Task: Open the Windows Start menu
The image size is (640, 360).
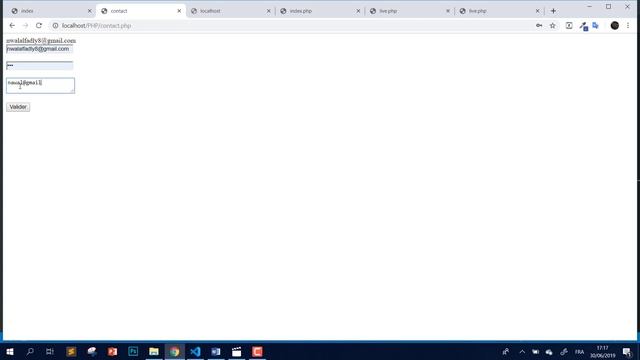Action: pyautogui.click(x=10, y=351)
